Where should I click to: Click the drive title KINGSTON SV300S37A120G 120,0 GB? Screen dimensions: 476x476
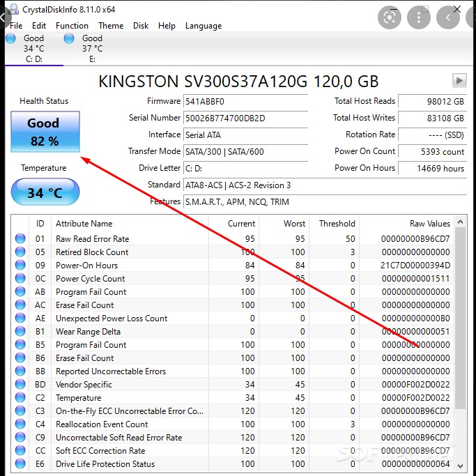[238, 82]
